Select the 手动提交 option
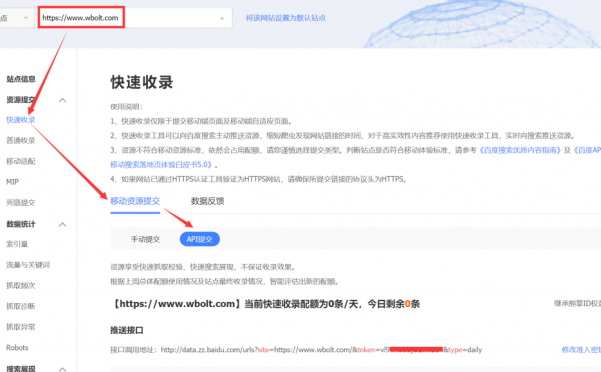Screen dimensions: 601x372 pyautogui.click(x=145, y=239)
